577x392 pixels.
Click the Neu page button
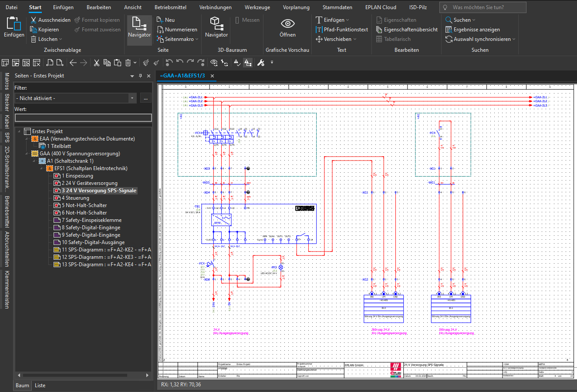pos(165,20)
